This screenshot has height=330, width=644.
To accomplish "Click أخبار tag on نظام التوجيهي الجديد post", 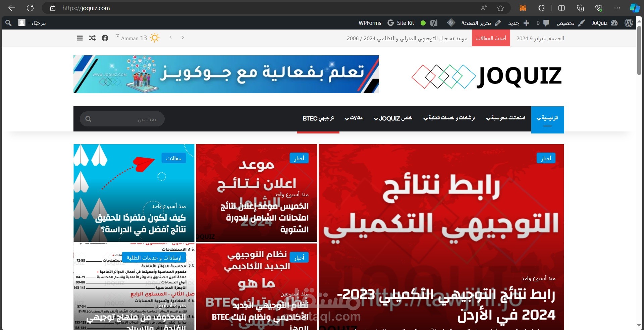I will [x=299, y=258].
